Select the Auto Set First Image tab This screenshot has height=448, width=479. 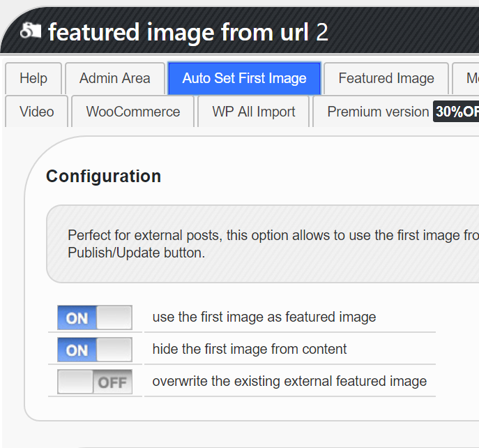pyautogui.click(x=244, y=78)
